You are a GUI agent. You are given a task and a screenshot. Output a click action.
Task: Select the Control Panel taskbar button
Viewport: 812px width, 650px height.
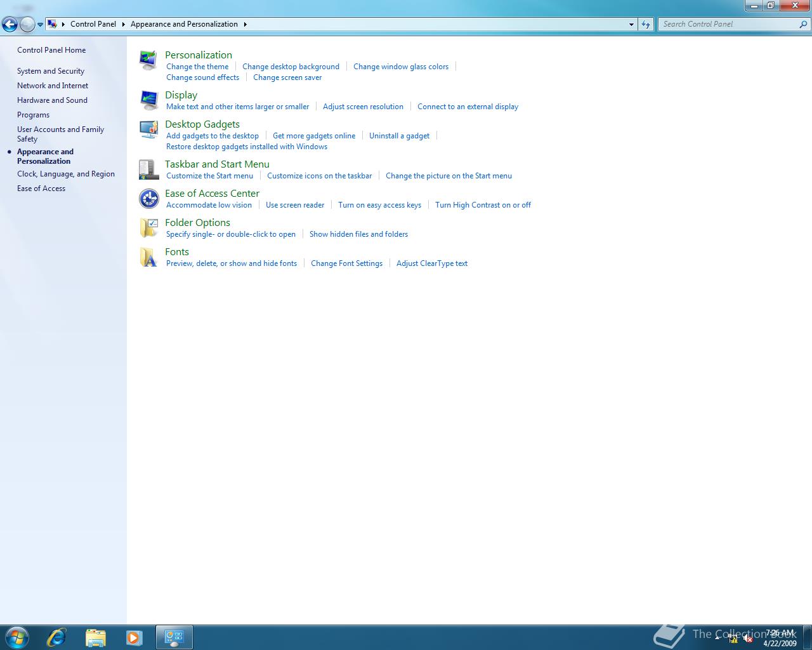pos(174,637)
